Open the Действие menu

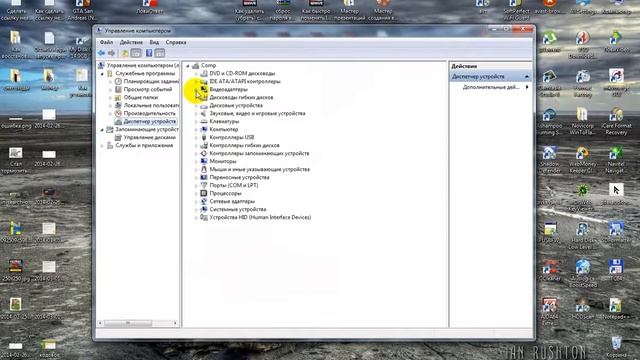click(131, 42)
